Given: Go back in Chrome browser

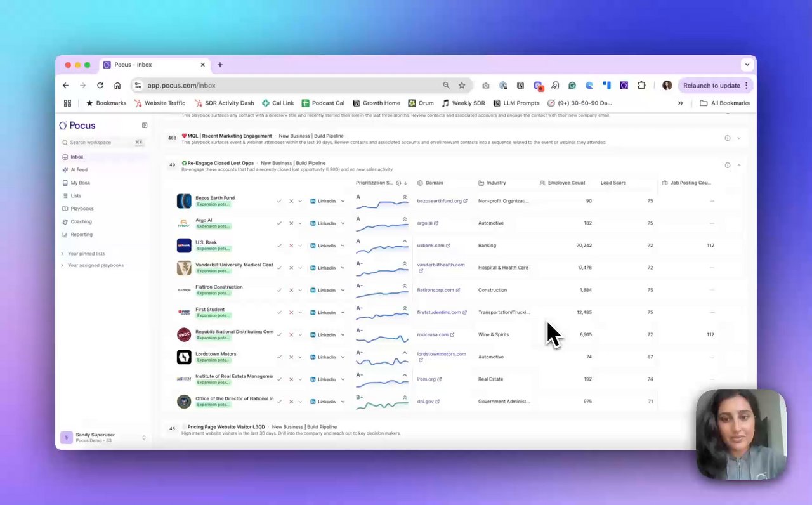Looking at the screenshot, I should tap(66, 86).
